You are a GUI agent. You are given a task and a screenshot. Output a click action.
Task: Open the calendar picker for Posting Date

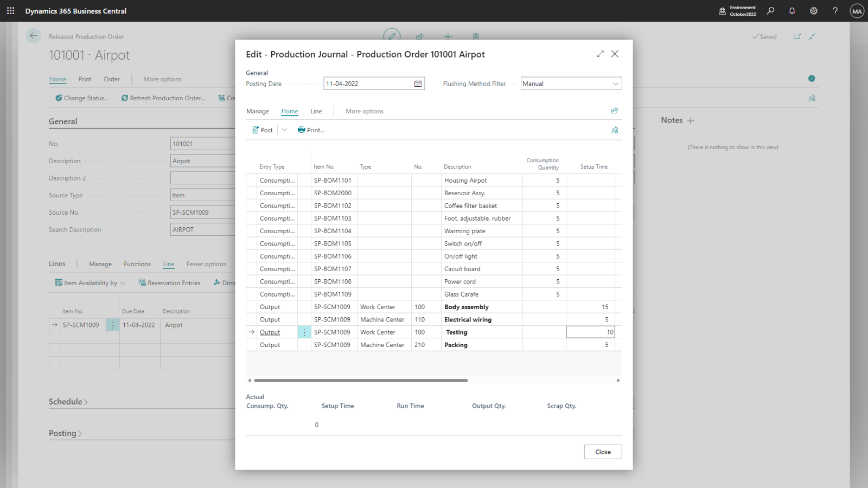coord(418,84)
